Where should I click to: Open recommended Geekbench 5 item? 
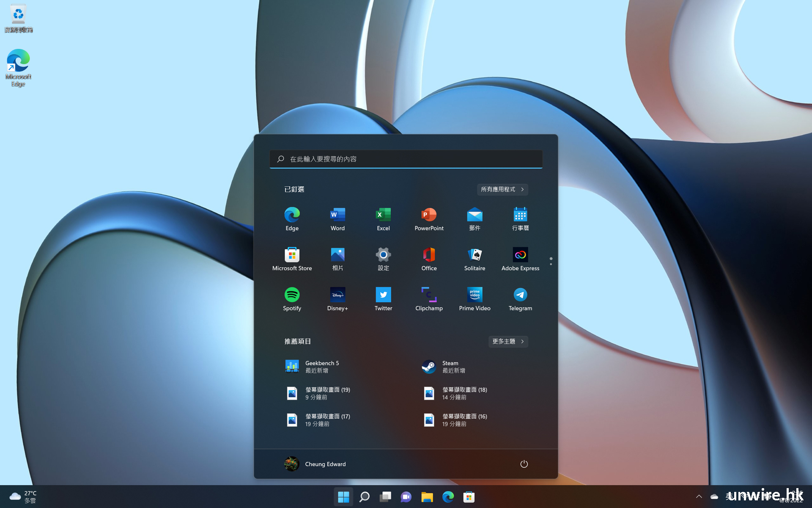313,367
